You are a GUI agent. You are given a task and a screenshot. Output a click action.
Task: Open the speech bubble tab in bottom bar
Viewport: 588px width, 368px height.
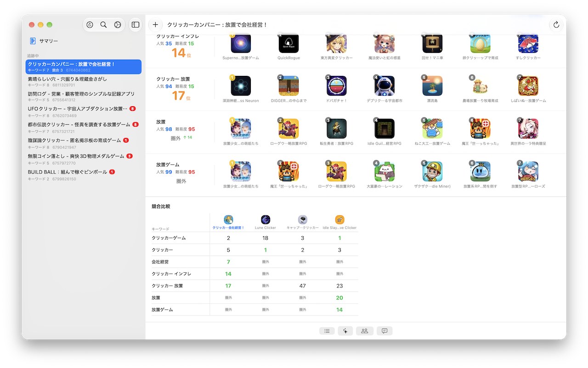384,331
